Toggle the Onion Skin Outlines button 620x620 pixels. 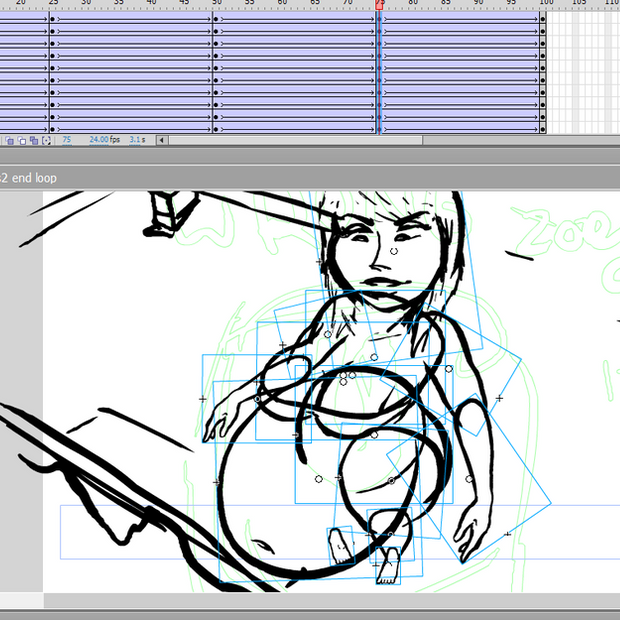[x=22, y=140]
